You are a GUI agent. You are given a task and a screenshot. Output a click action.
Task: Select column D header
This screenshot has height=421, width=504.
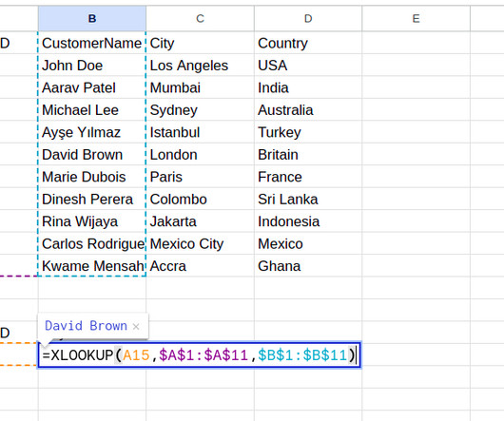[308, 18]
